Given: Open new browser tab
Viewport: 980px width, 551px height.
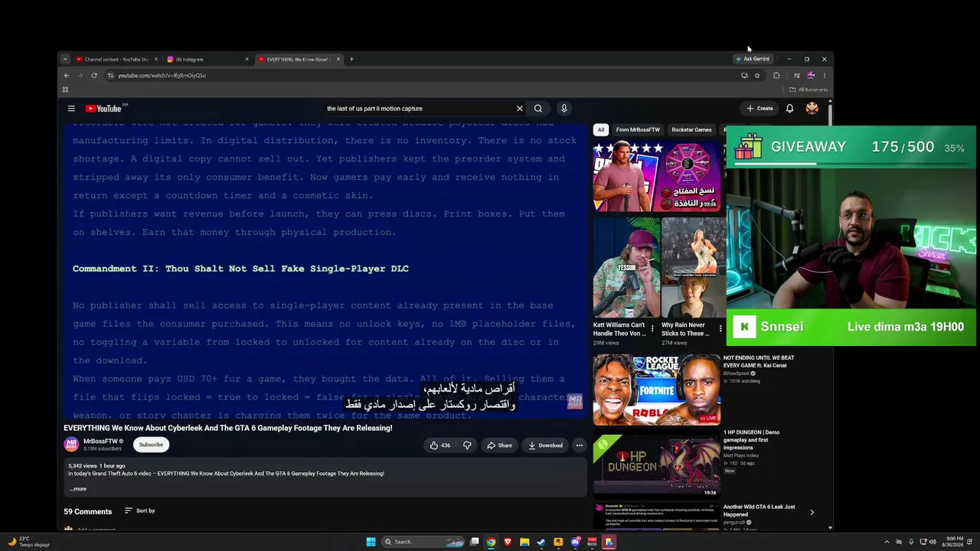Looking at the screenshot, I should click(x=351, y=59).
